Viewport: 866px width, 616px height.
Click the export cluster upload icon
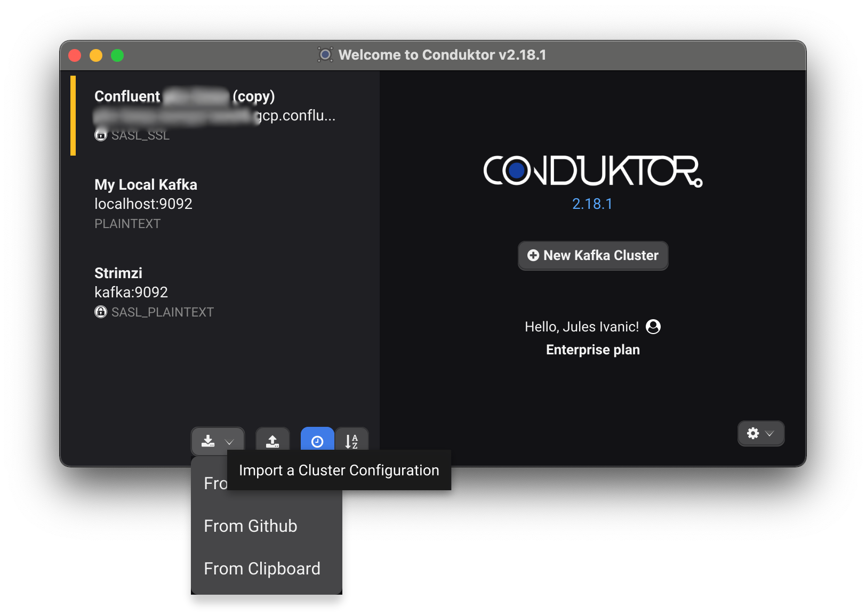(272, 441)
